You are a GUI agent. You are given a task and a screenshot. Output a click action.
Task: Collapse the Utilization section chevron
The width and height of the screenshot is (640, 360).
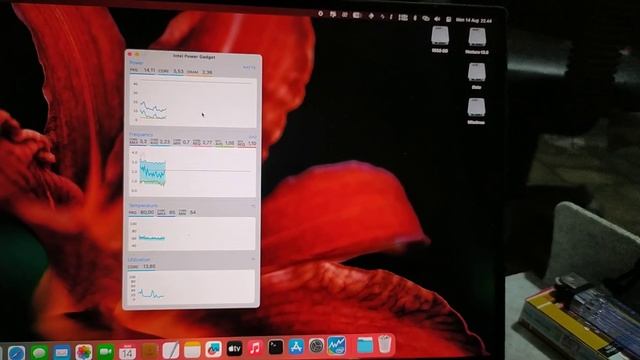pos(253,259)
